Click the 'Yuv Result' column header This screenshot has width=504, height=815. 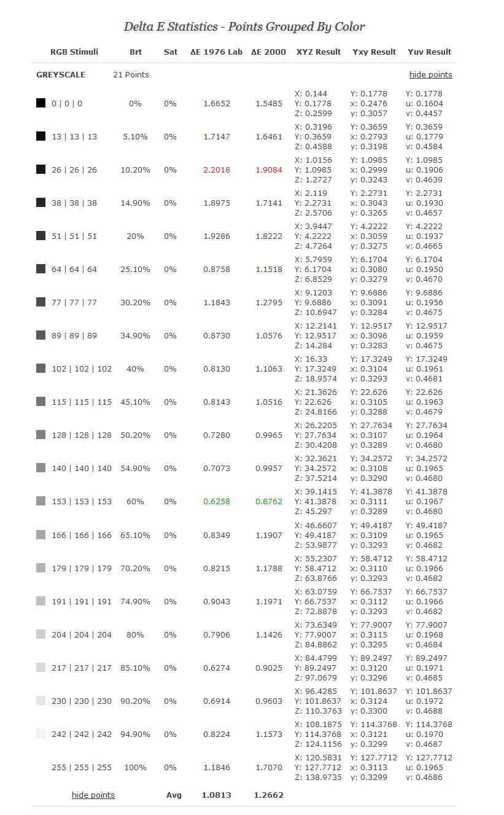[x=430, y=52]
